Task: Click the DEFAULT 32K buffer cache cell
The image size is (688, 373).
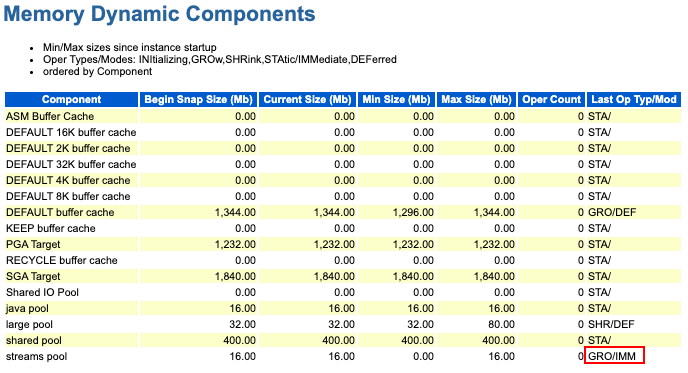Action: click(x=71, y=165)
